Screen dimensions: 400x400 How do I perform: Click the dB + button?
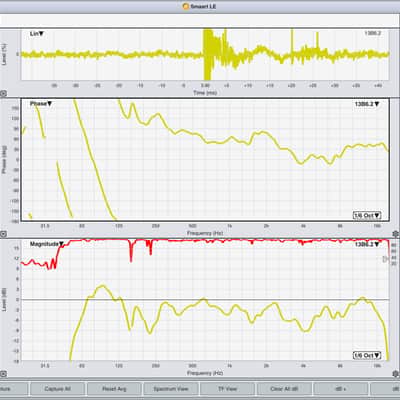coord(340,389)
